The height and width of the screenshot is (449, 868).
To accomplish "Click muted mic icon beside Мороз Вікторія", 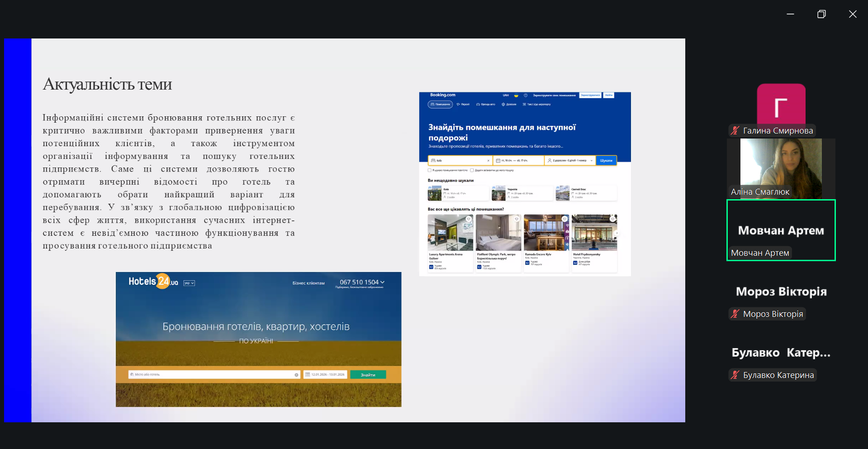I will [735, 314].
